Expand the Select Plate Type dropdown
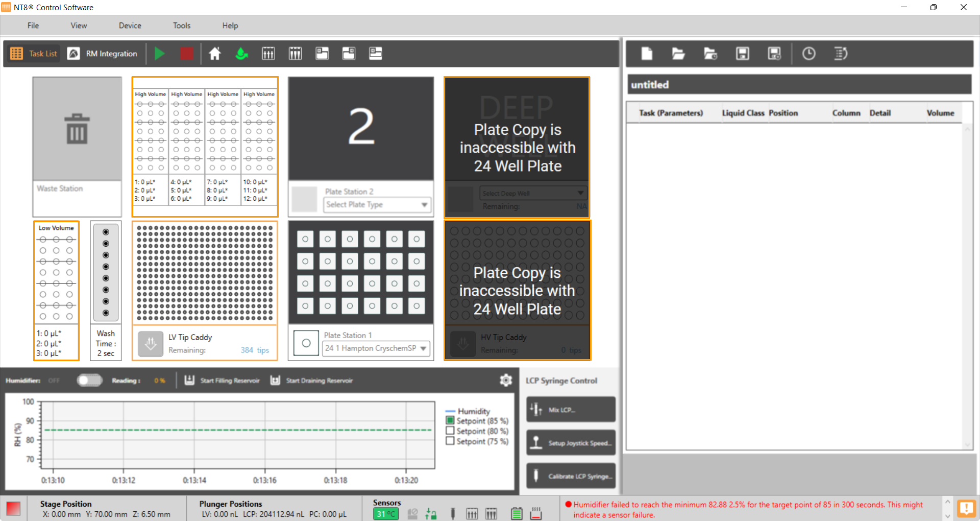 377,205
